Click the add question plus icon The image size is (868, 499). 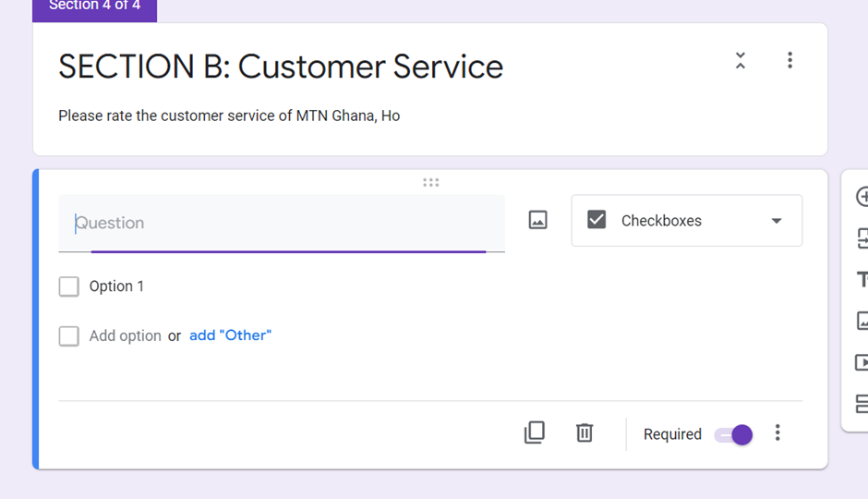point(862,196)
